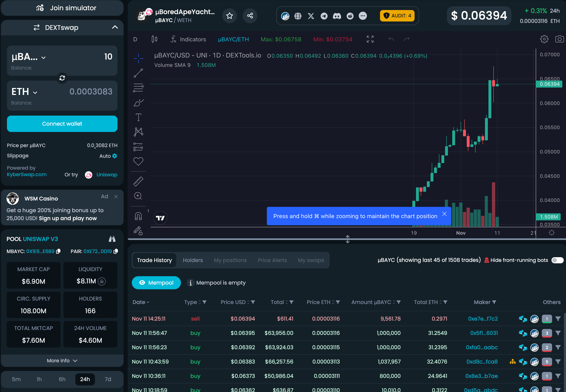Toggle Hide front-running bots switch
566x392 pixels.
[x=557, y=260]
